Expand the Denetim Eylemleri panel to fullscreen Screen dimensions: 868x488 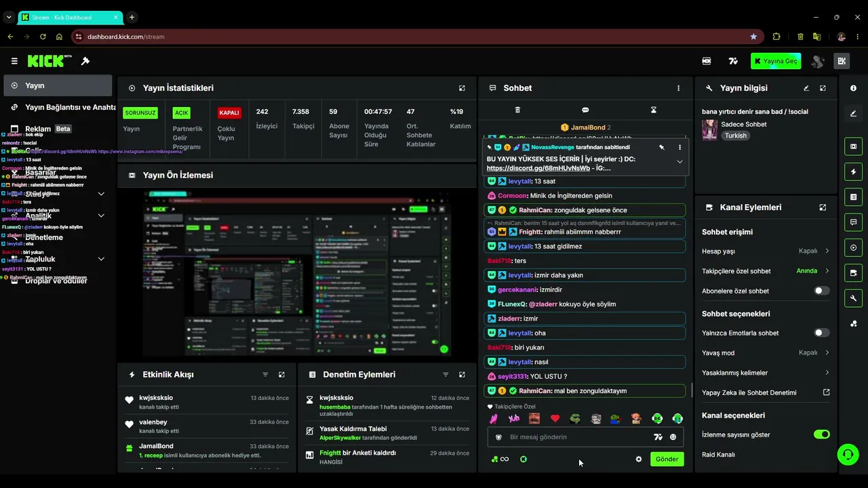tap(462, 375)
